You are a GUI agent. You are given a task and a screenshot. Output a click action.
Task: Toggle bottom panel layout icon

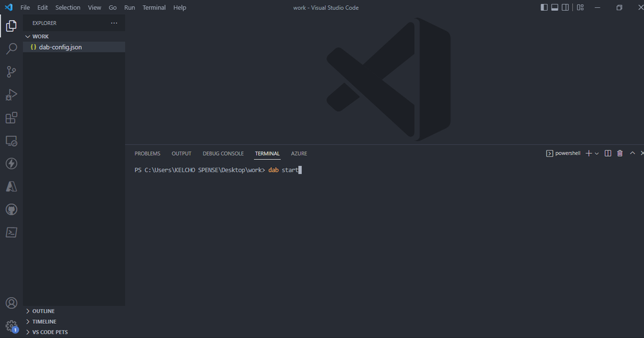point(555,7)
